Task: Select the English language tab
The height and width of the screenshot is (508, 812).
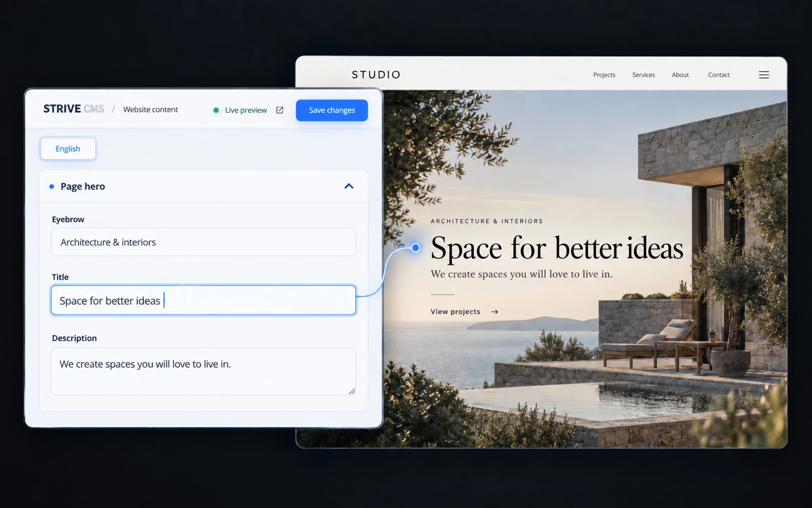Action: click(68, 149)
